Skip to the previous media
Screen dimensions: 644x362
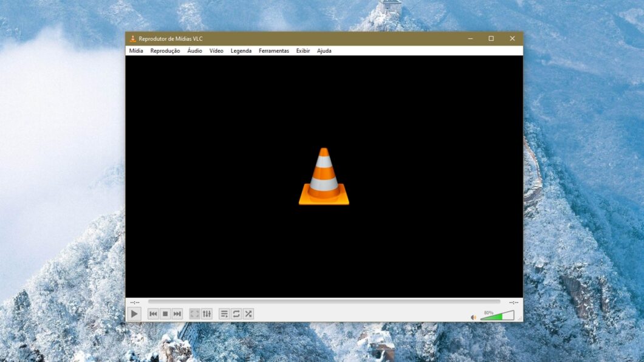153,314
